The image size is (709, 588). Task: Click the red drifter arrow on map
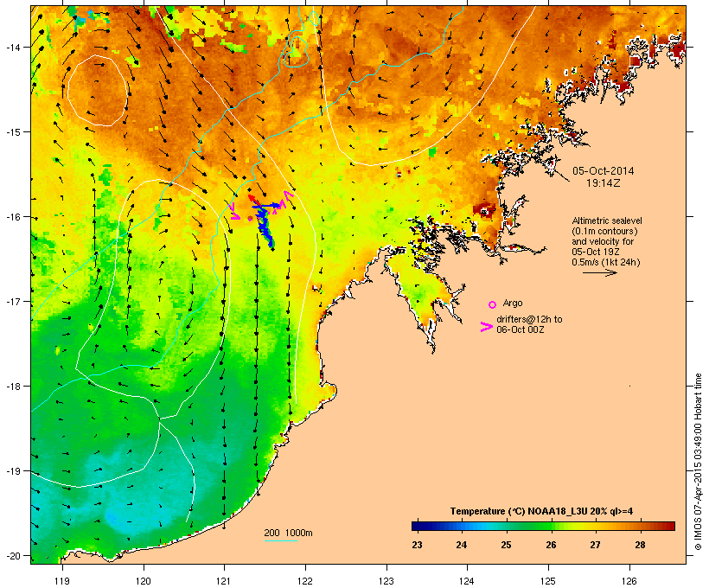point(253,200)
